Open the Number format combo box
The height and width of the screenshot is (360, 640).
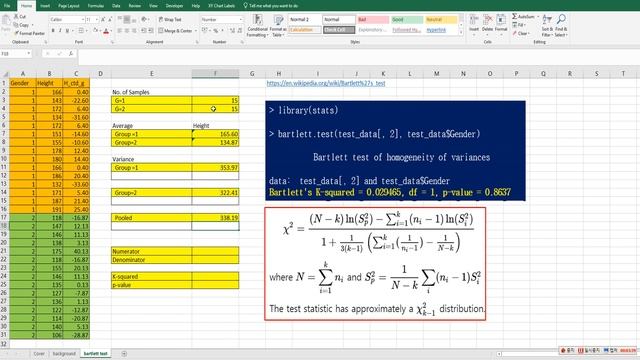pos(222,19)
